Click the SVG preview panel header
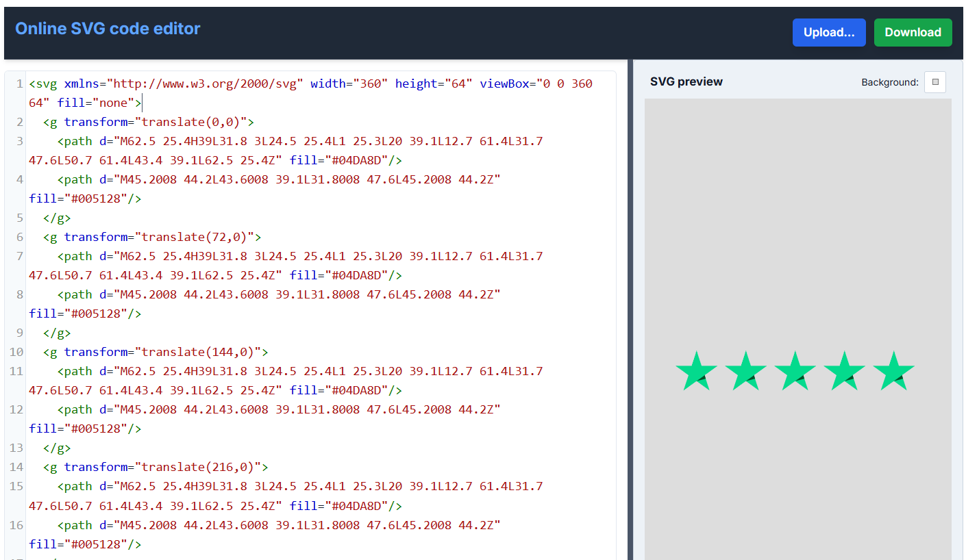 point(686,81)
